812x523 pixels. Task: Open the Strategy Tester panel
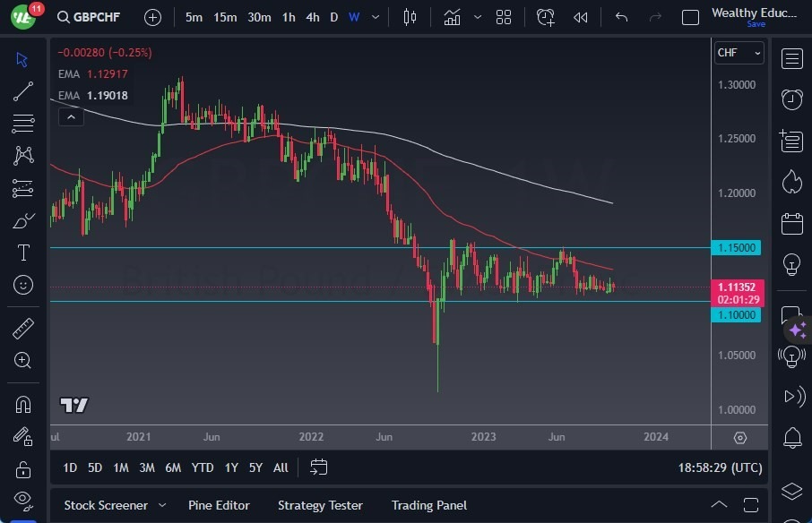[320, 505]
